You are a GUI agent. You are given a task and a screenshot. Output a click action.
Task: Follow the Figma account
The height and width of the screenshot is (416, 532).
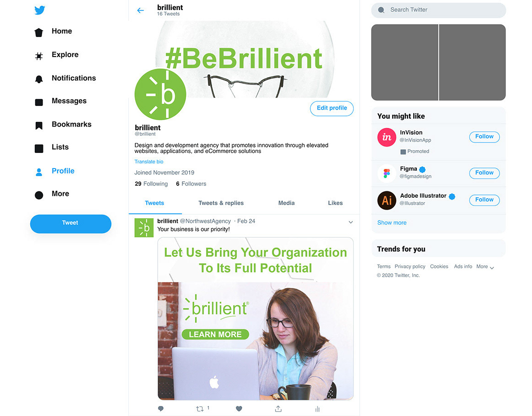click(x=484, y=173)
